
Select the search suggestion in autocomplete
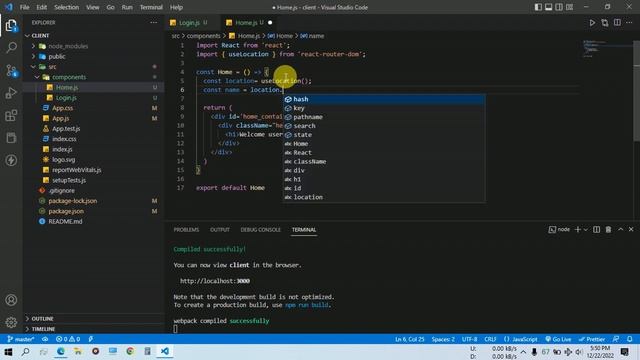(x=384, y=126)
